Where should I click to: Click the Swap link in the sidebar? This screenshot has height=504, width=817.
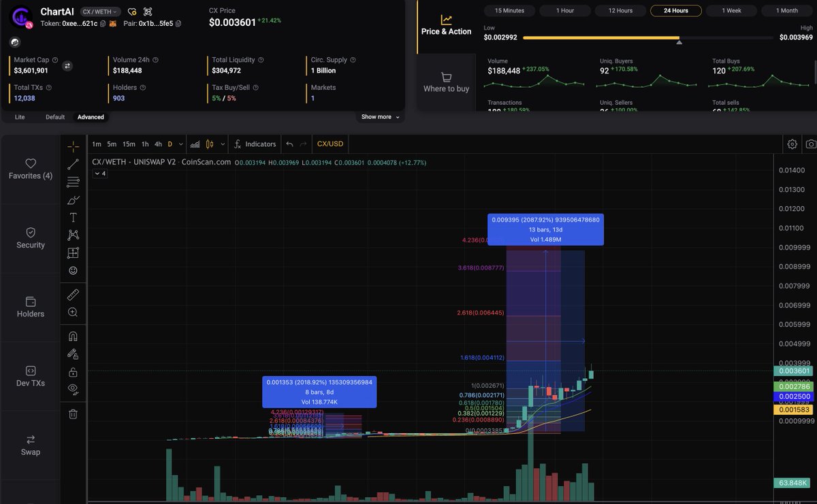tap(30, 446)
